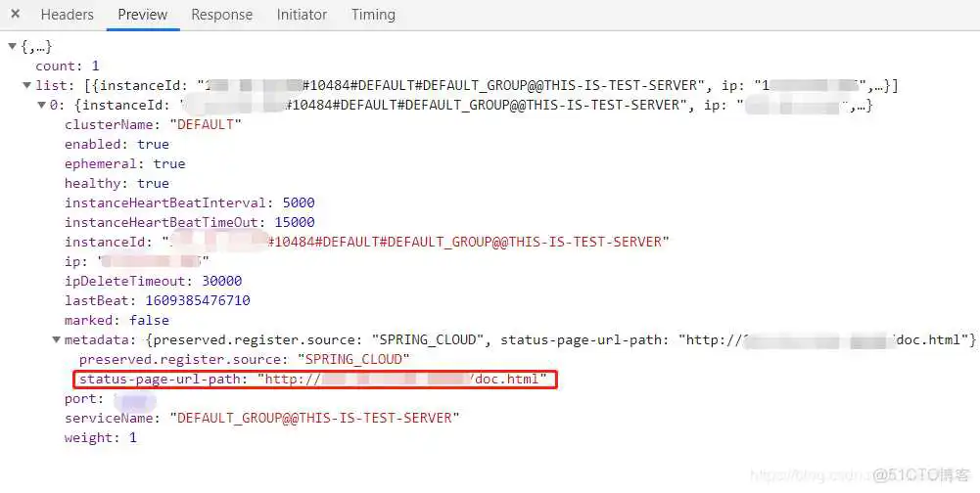Switch to the Headers tab

tap(67, 15)
